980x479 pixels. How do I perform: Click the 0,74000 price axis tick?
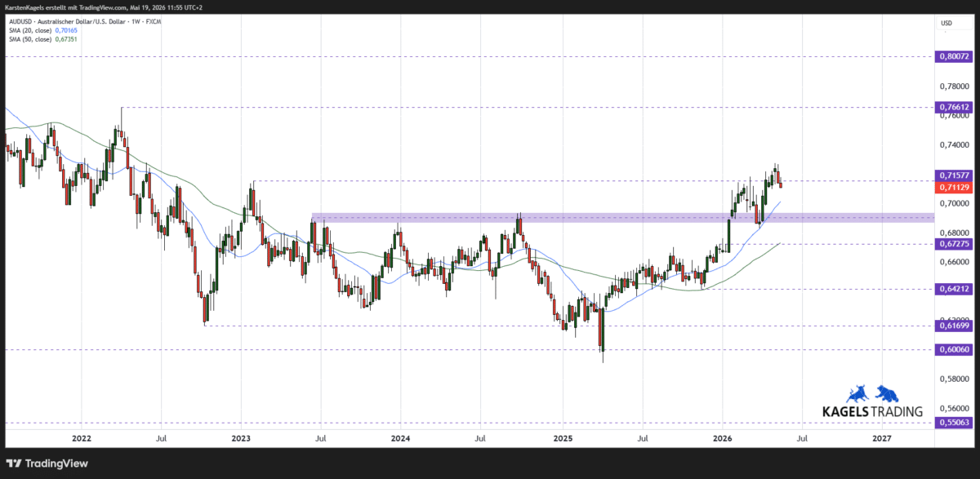pyautogui.click(x=954, y=144)
